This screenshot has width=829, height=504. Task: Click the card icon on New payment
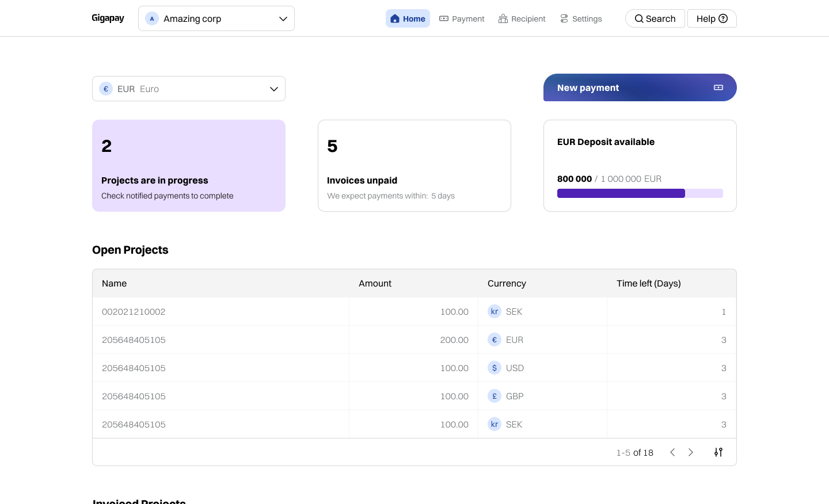tap(718, 87)
